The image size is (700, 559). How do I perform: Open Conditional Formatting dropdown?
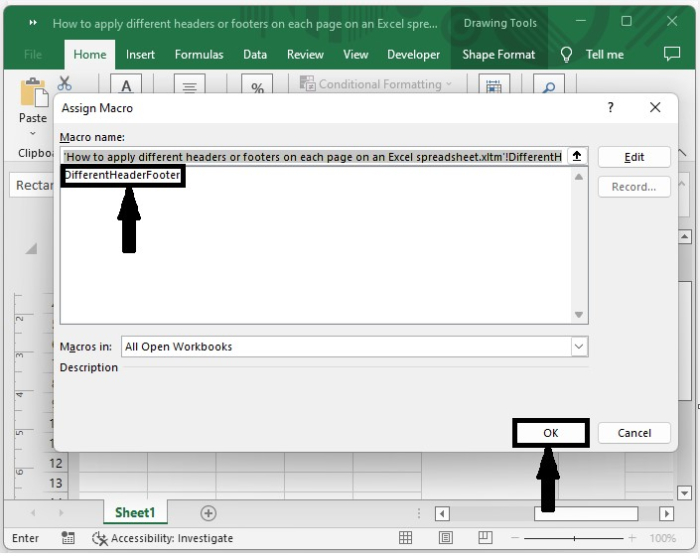pyautogui.click(x=375, y=84)
